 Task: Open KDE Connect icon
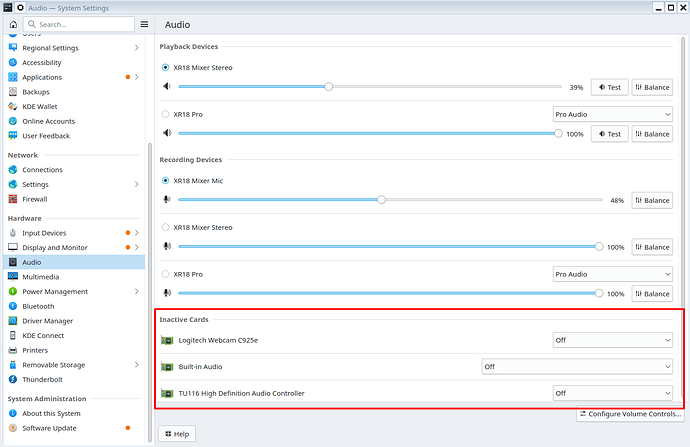(13, 335)
